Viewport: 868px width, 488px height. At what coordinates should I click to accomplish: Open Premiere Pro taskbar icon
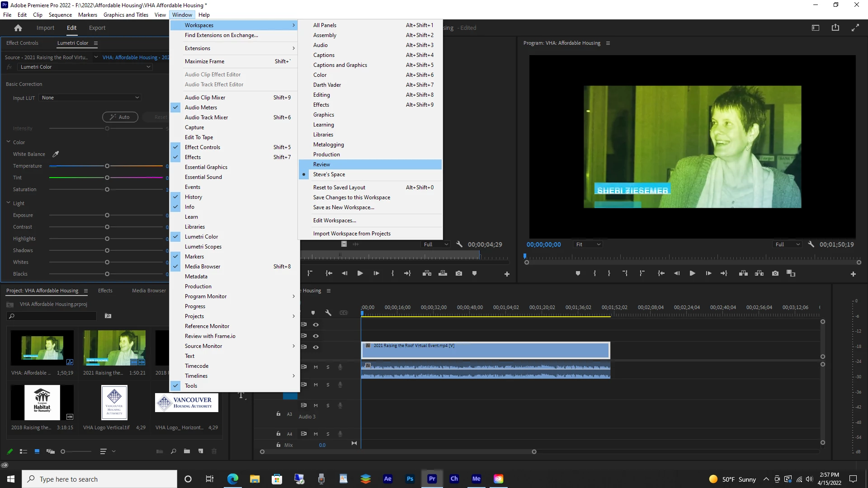click(x=432, y=479)
